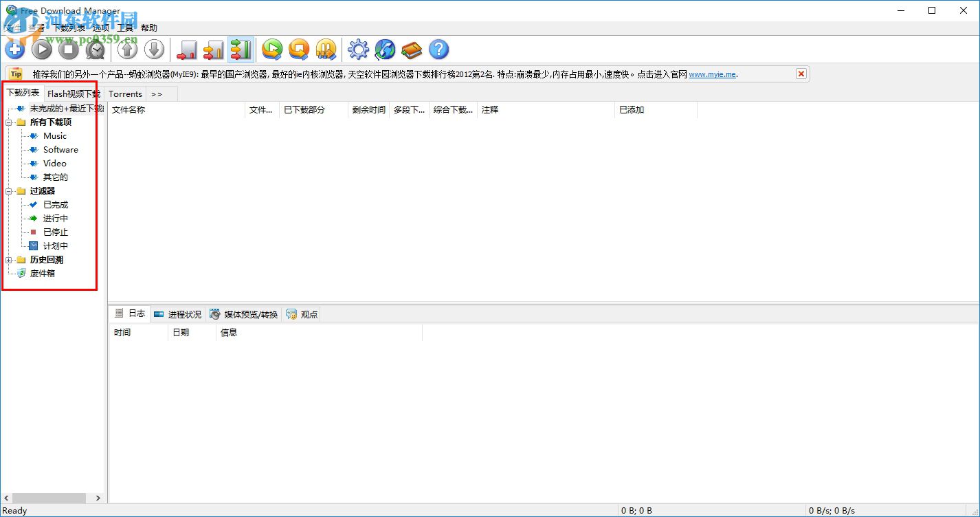Viewport: 980px width, 517px height.
Task: Expand the 历史回溯 folder
Action: click(x=10, y=259)
